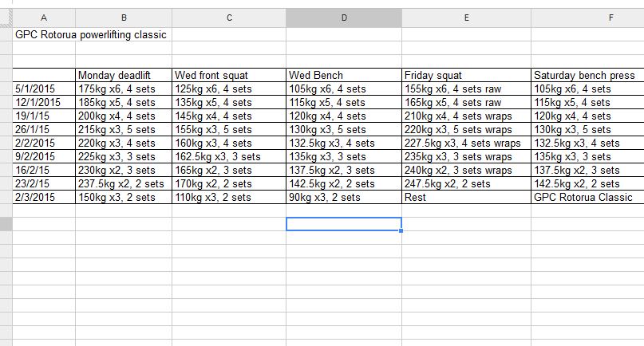Viewport: 644px width, 346px height.
Task: Select the Friday squat header cell
Action: pyautogui.click(x=467, y=76)
